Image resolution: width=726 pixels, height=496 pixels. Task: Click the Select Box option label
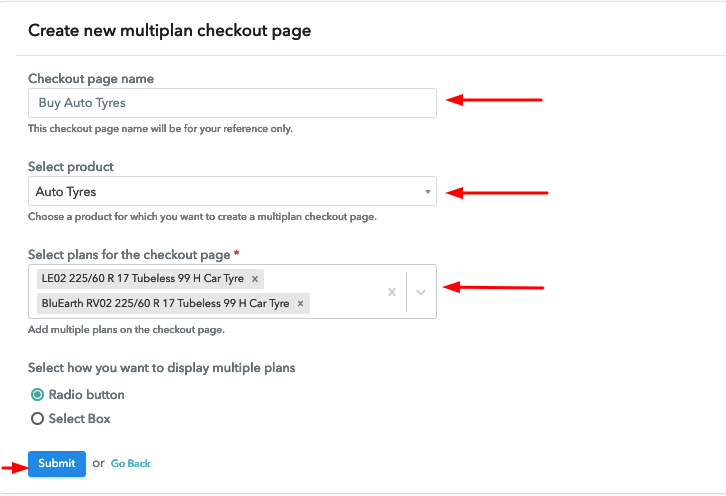pyautogui.click(x=79, y=419)
